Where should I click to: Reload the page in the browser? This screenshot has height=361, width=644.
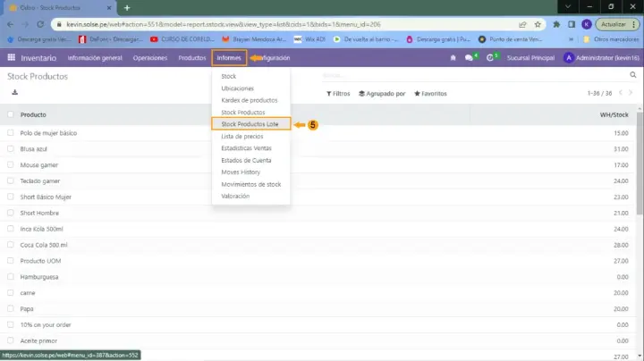pyautogui.click(x=42, y=24)
